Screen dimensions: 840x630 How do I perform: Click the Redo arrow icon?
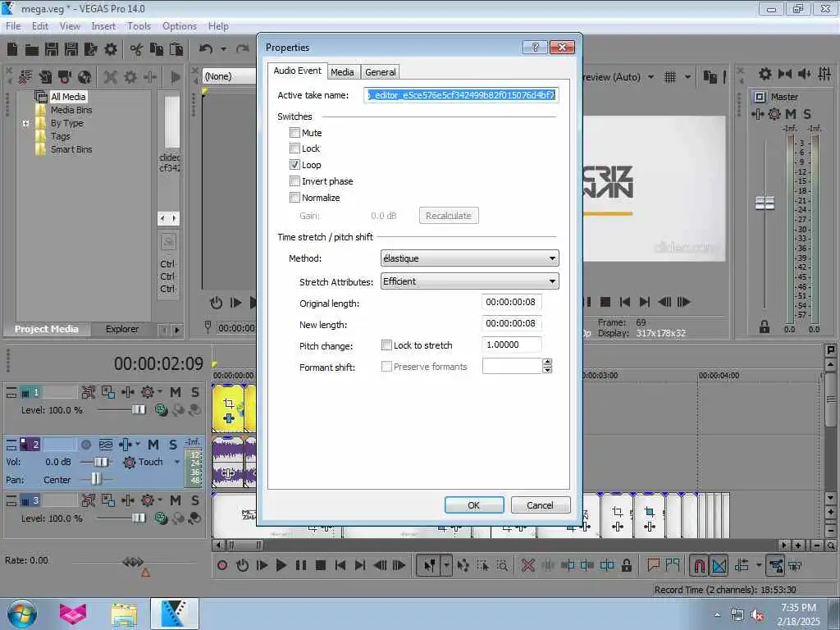click(243, 49)
